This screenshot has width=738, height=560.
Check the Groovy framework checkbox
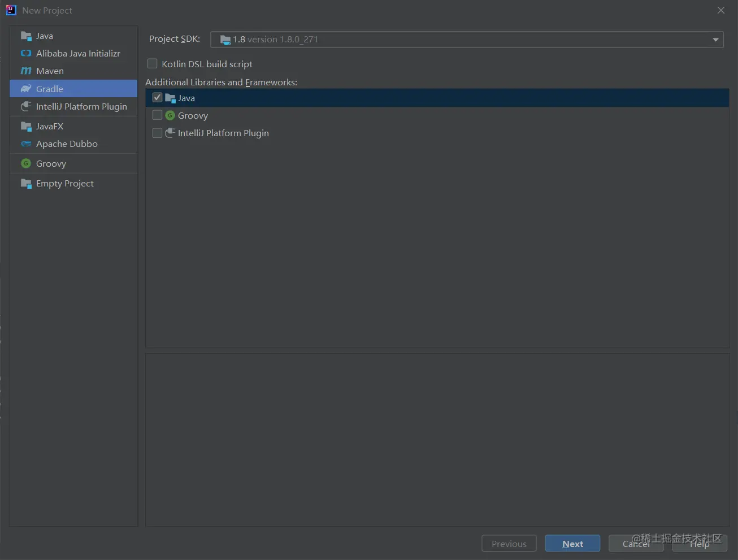pyautogui.click(x=158, y=115)
